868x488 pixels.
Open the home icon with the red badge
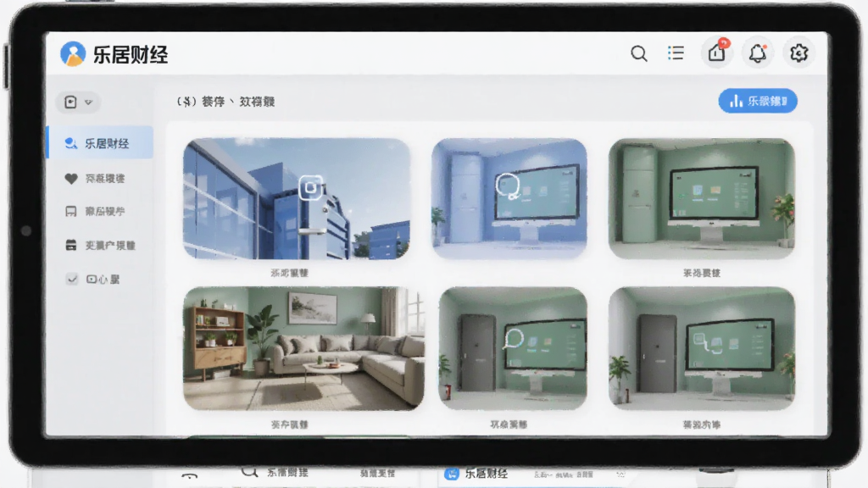pos(717,53)
